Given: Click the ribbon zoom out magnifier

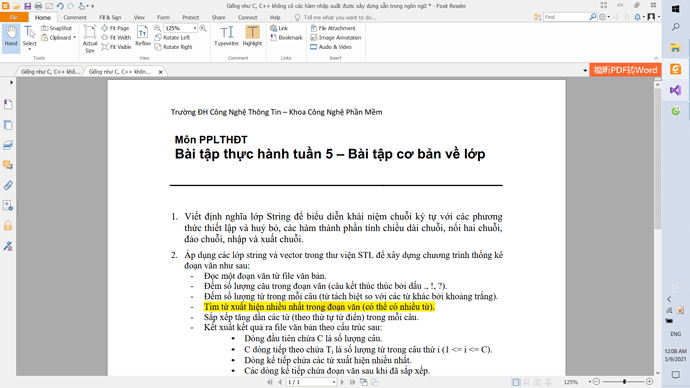Looking at the screenshot, I should pos(158,28).
